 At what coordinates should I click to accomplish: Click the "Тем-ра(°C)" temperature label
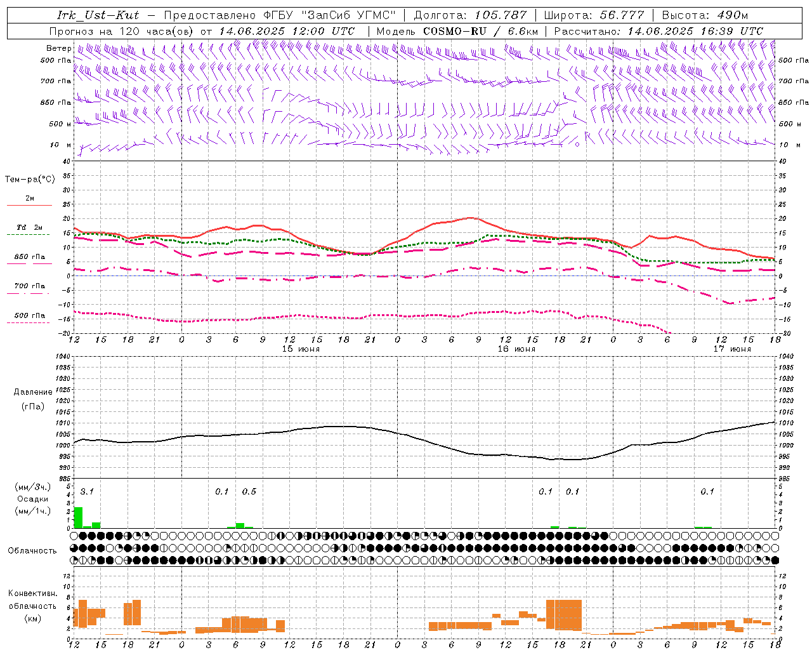tap(30, 179)
